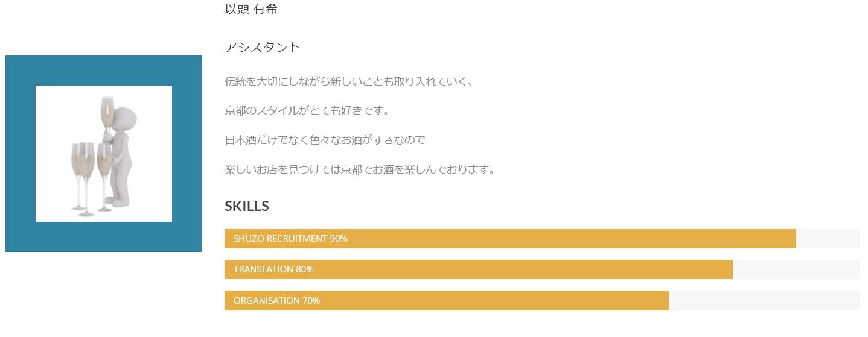Click the grey unfilled part of Organisation bar
This screenshot has width=868, height=337.
click(x=764, y=301)
